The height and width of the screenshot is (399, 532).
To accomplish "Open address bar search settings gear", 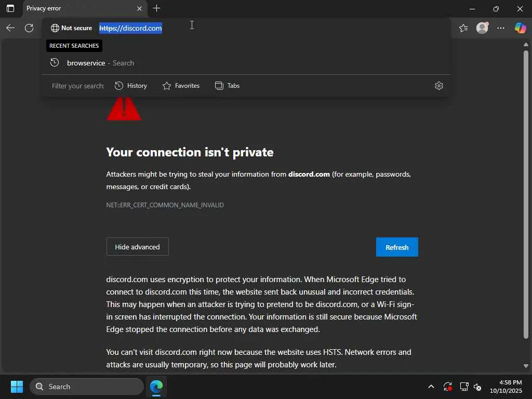I will coord(438,86).
